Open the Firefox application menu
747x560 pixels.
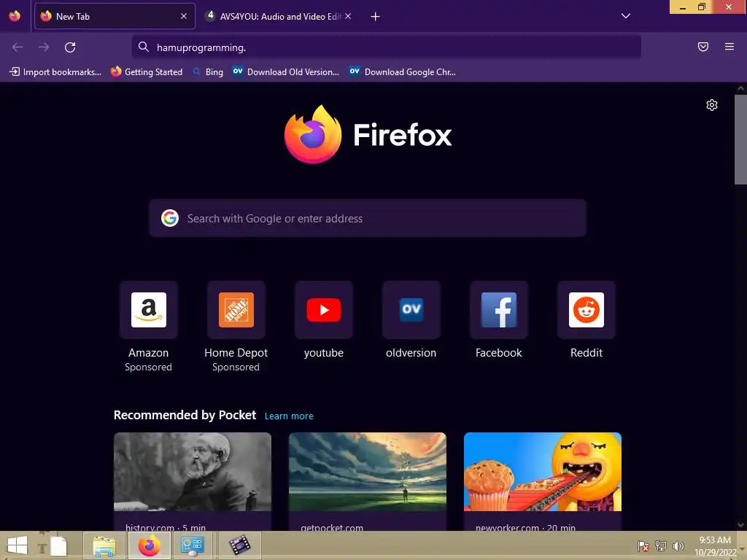click(x=729, y=47)
